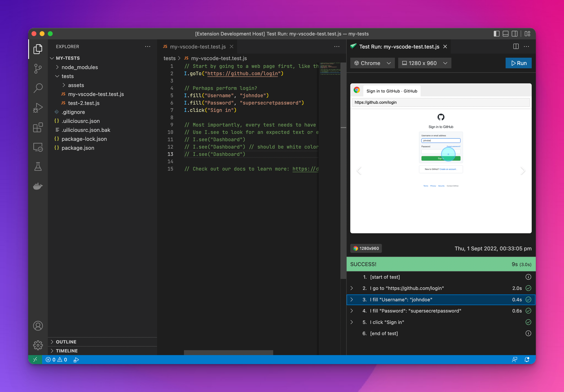The height and width of the screenshot is (392, 564).
Task: Click the Run button to execute test
Action: coord(518,63)
